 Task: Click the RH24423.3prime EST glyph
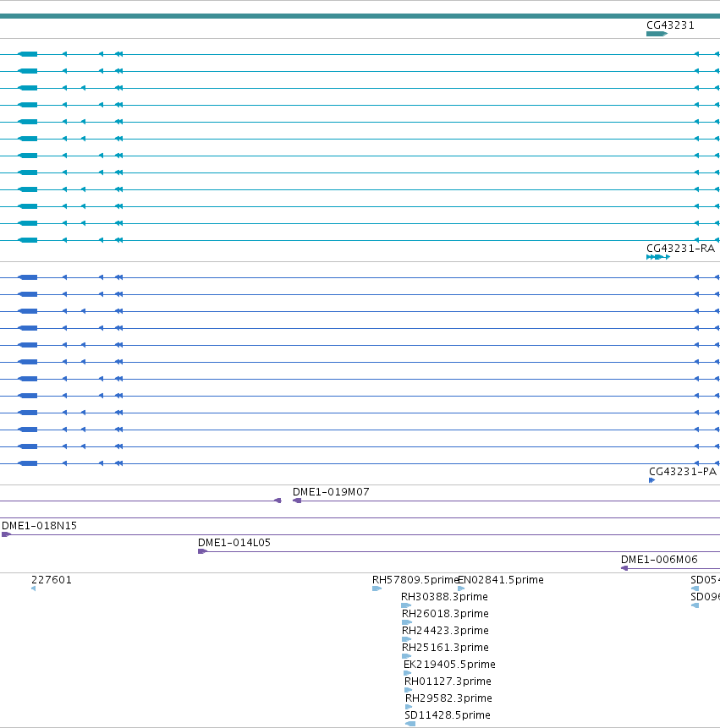click(406, 639)
